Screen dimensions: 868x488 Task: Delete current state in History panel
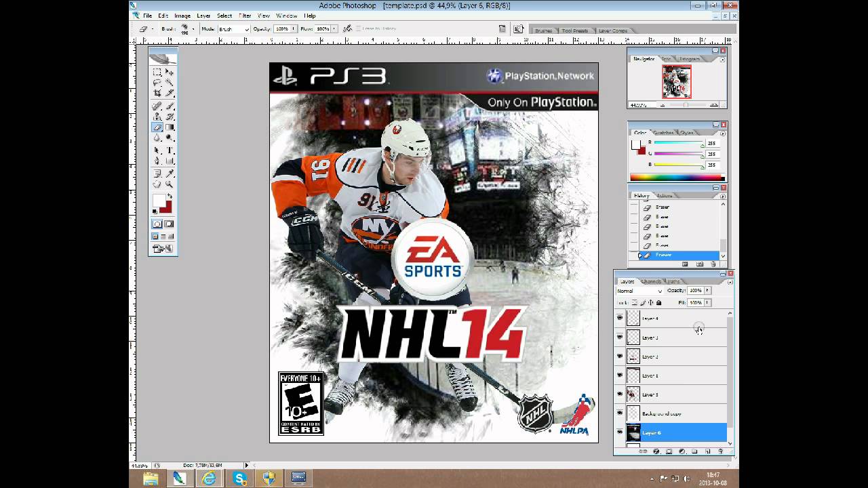coord(713,264)
